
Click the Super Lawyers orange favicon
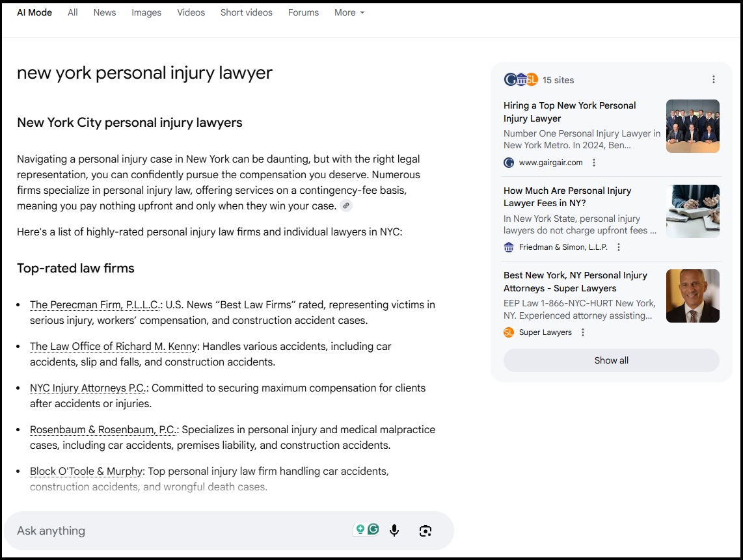(509, 332)
